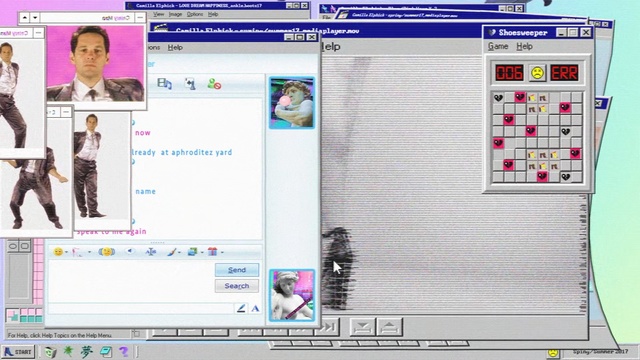Expand the paintbrush dropdown arrow

point(179,252)
